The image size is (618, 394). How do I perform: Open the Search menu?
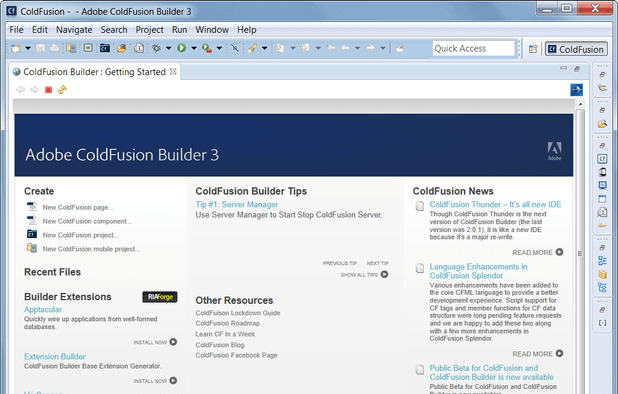114,30
